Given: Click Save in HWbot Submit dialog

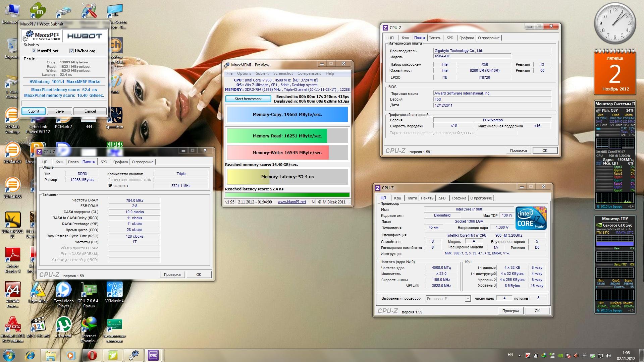Looking at the screenshot, I should point(59,111).
